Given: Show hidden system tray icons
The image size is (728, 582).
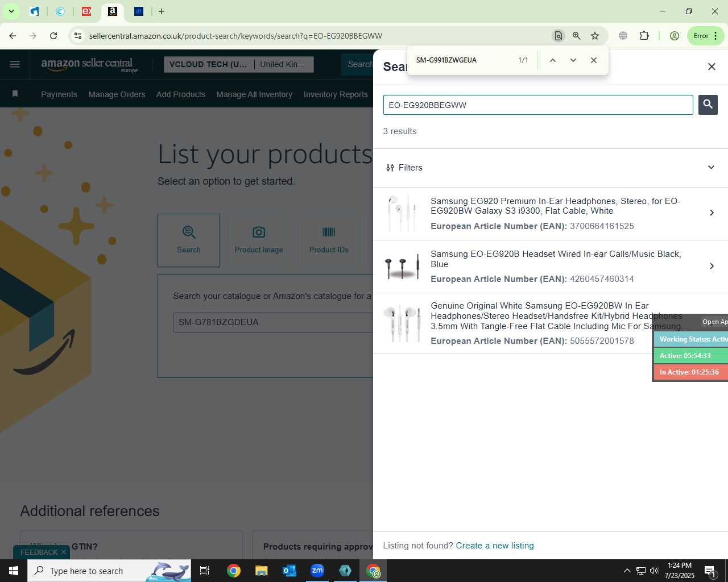Looking at the screenshot, I should [x=627, y=571].
